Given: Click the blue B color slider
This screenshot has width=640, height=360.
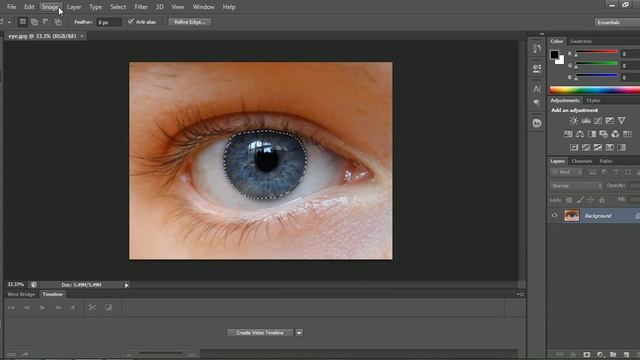Looking at the screenshot, I should tap(596, 76).
